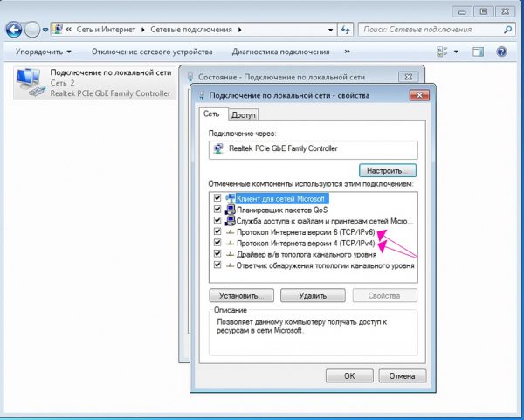Click the 'Удалить' button

[x=313, y=295]
